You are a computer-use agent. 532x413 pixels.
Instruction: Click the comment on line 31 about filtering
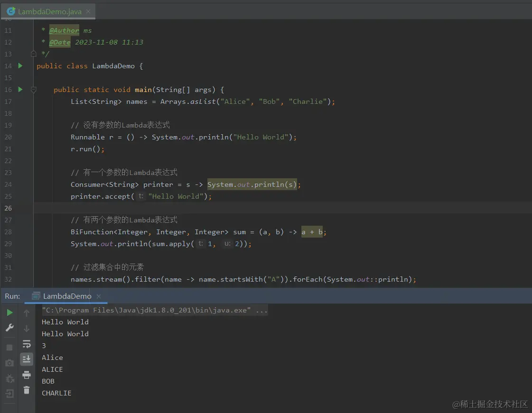(107, 267)
